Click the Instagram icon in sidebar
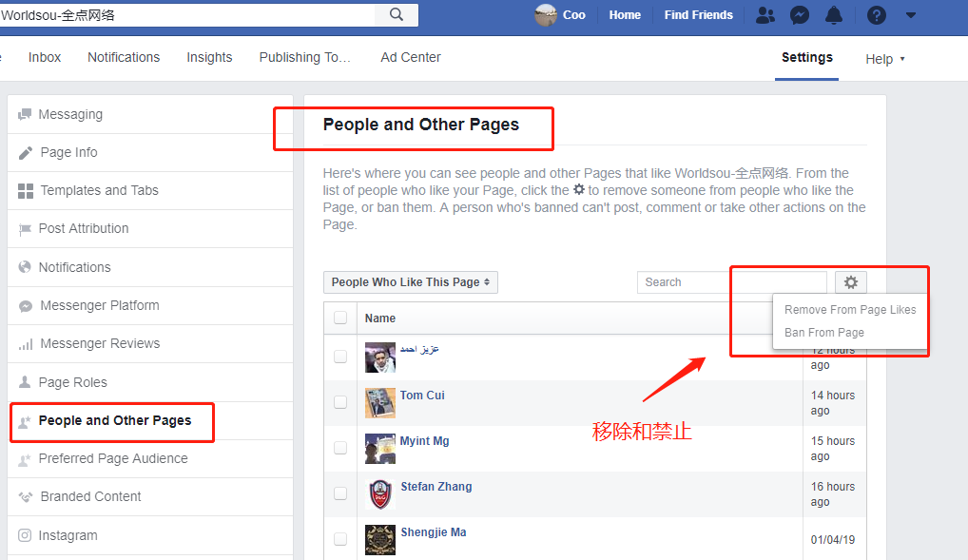This screenshot has height=560, width=968. pos(25,535)
